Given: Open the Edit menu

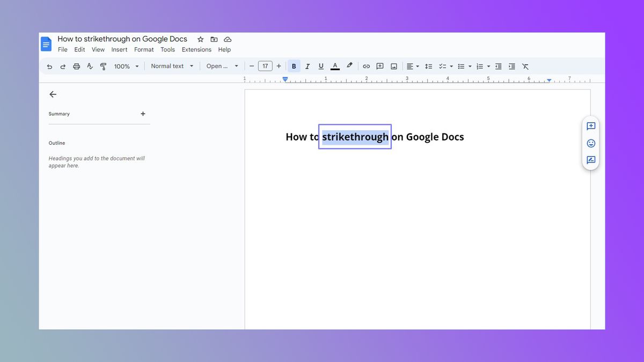Looking at the screenshot, I should tap(79, 49).
